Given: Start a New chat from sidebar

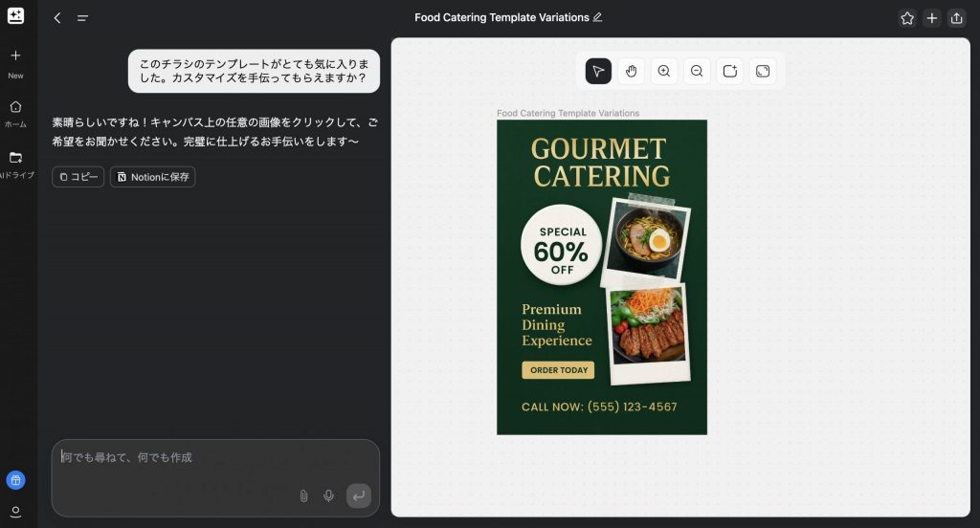Looking at the screenshot, I should pos(15,62).
